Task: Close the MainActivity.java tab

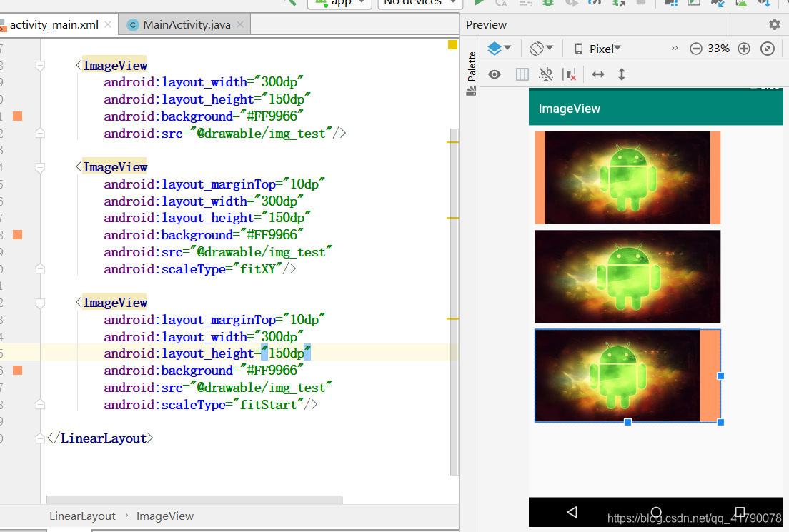Action: (x=240, y=24)
